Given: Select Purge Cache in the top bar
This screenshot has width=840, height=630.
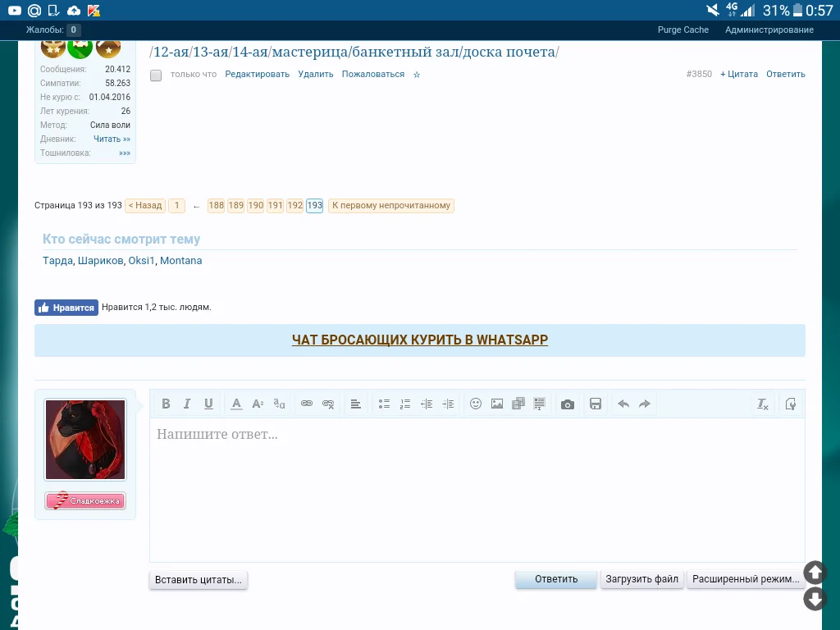Looking at the screenshot, I should click(x=682, y=29).
